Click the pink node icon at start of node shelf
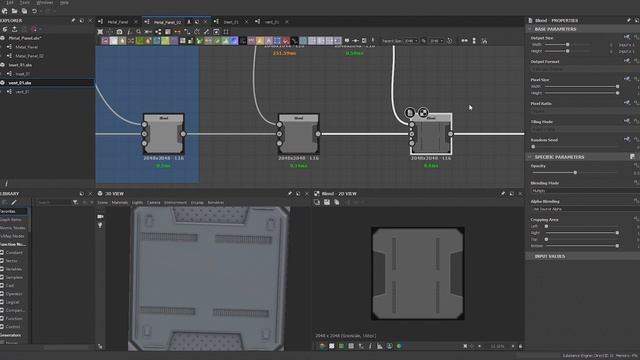 click(x=105, y=41)
